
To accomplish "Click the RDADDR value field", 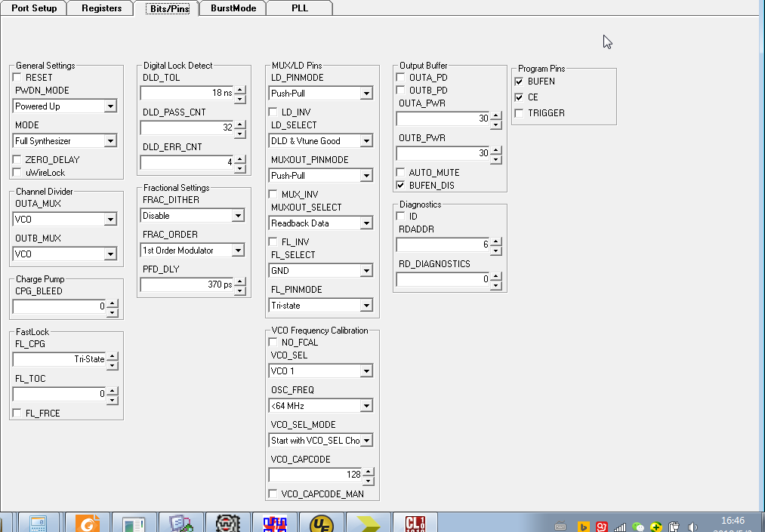I will pyautogui.click(x=443, y=244).
